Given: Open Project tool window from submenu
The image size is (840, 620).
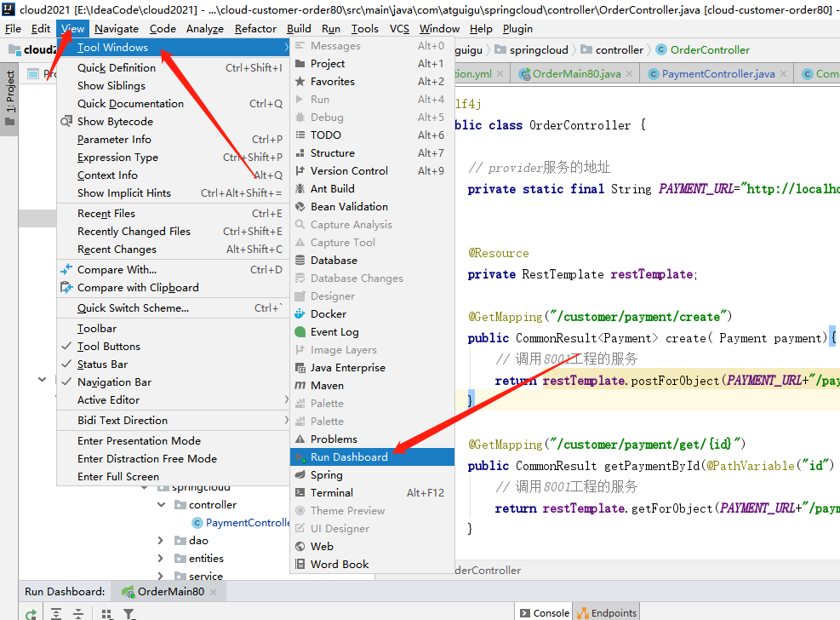Looking at the screenshot, I should click(x=372, y=64).
